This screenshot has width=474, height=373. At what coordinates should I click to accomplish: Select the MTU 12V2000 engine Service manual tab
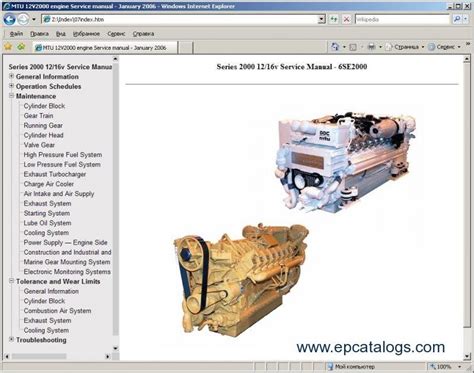(x=105, y=47)
